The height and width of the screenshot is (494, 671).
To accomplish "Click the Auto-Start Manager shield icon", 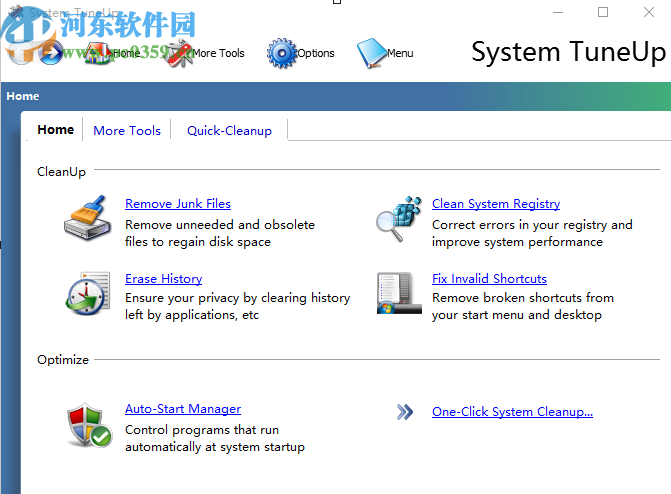I will click(89, 425).
